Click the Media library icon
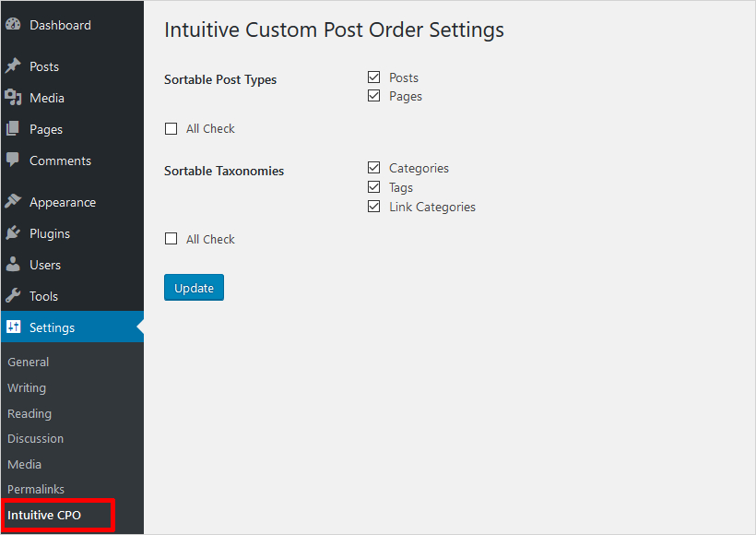Viewport: 756px width, 535px height. click(13, 98)
